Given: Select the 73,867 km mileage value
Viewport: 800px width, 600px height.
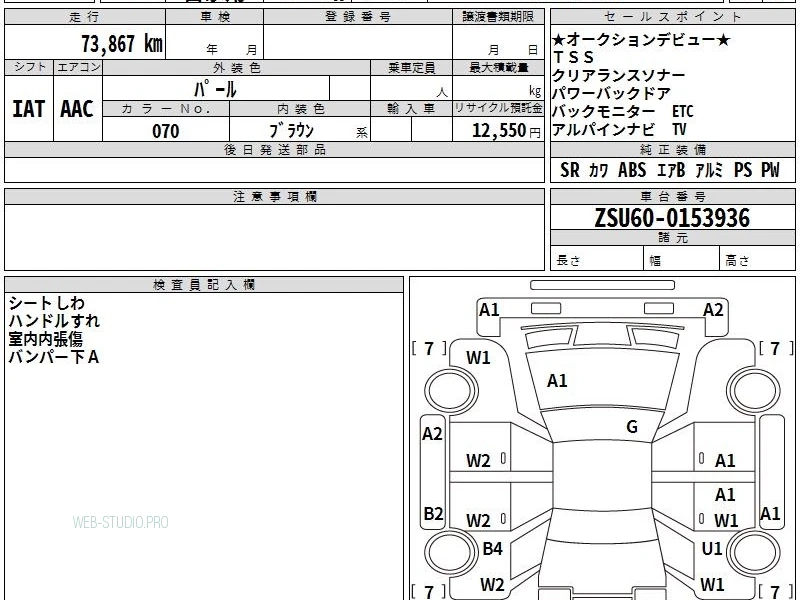Looking at the screenshot, I should coord(122,44).
